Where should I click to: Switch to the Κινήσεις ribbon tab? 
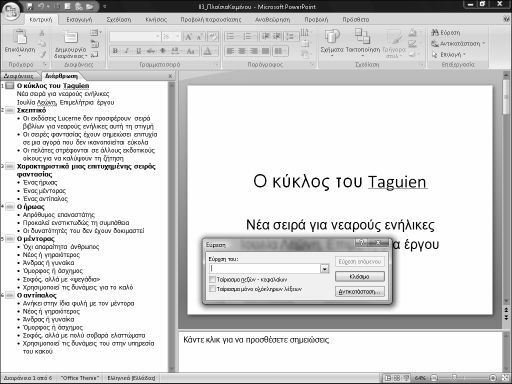point(156,20)
